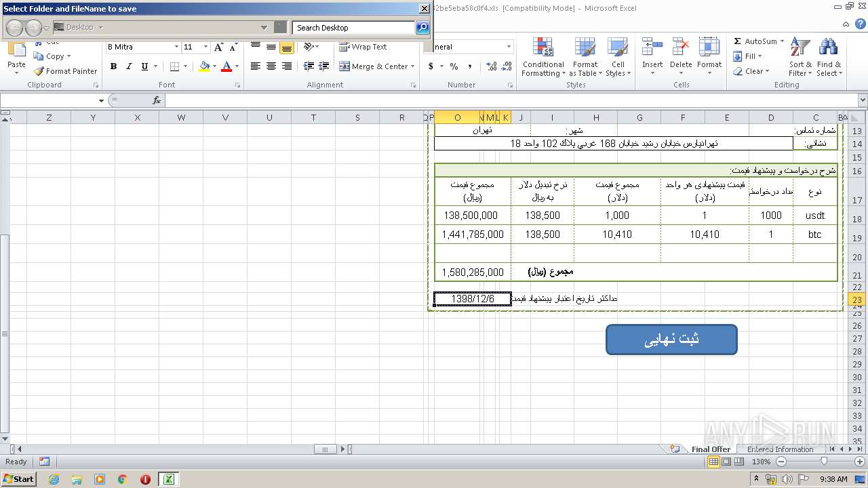Image resolution: width=868 pixels, height=488 pixels.
Task: Open Cell Styles gallery
Action: coord(617,58)
